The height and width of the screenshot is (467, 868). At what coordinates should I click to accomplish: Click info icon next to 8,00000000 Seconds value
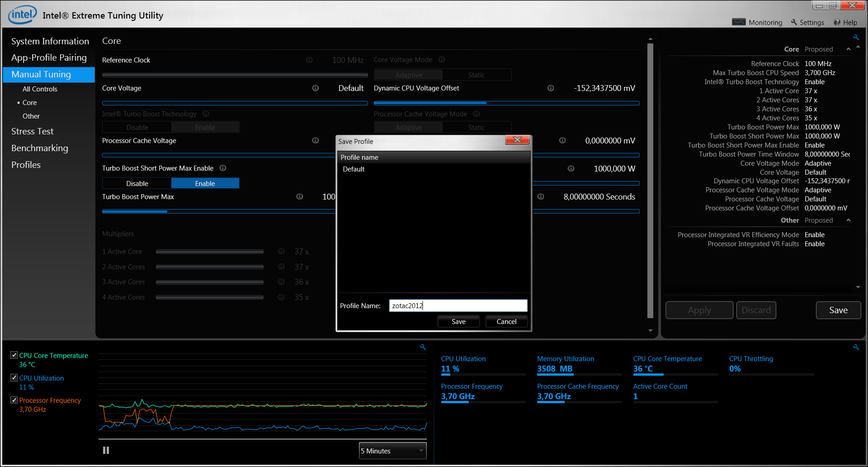pyautogui.click(x=541, y=196)
